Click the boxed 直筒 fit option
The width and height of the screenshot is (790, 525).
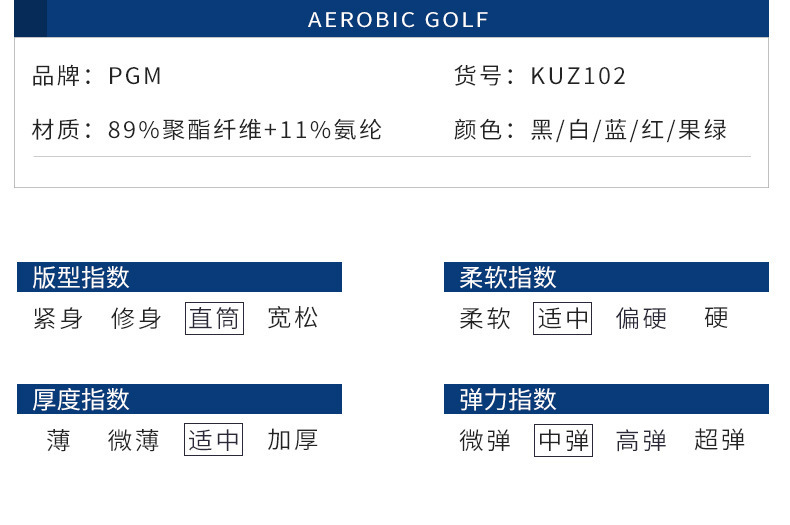pos(214,319)
